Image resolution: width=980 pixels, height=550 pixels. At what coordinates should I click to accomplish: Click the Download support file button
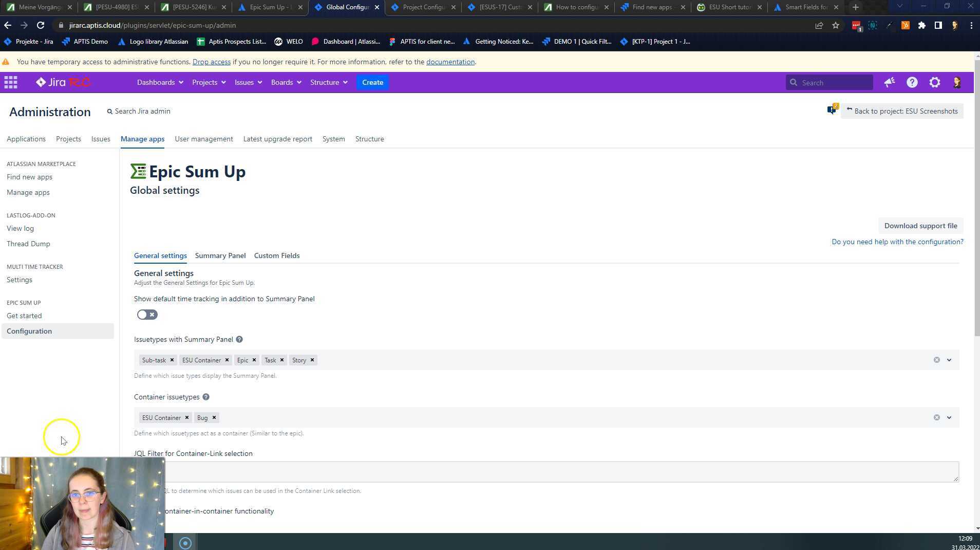pos(920,225)
